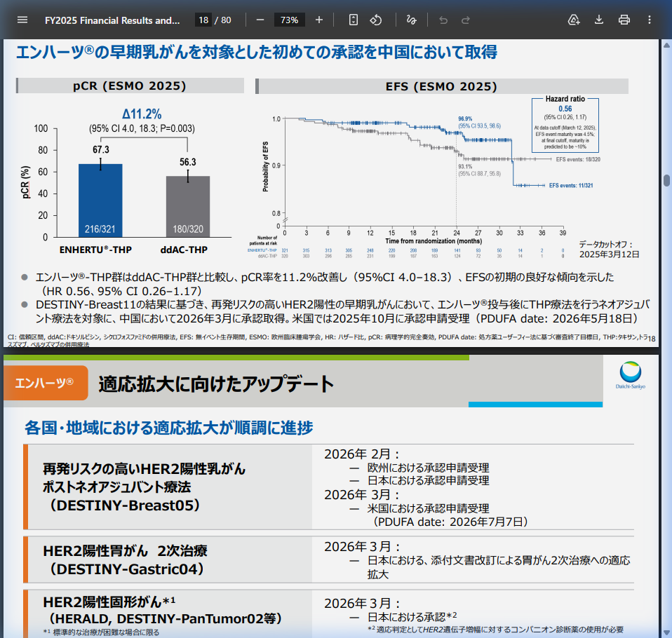The image size is (672, 638).
Task: Click '欧州における承認申請受理' line
Action: [428, 468]
